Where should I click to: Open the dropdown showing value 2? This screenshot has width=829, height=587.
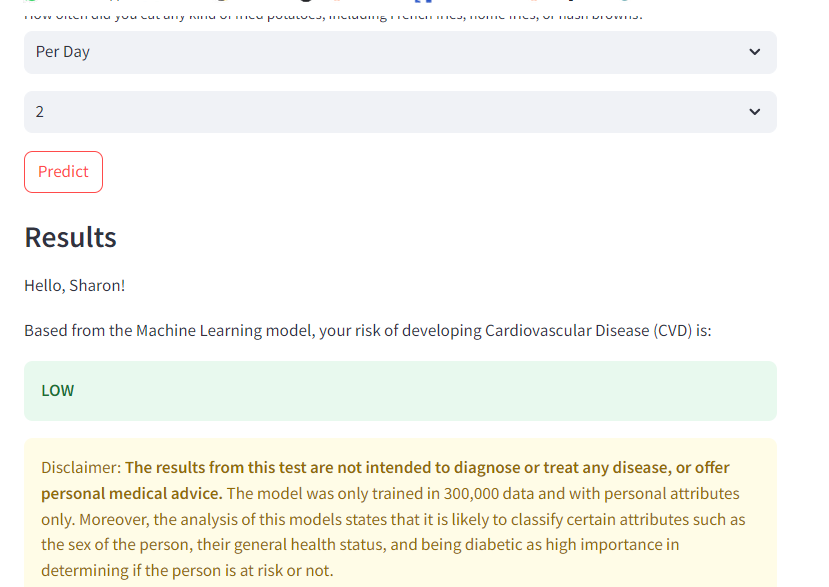400,112
